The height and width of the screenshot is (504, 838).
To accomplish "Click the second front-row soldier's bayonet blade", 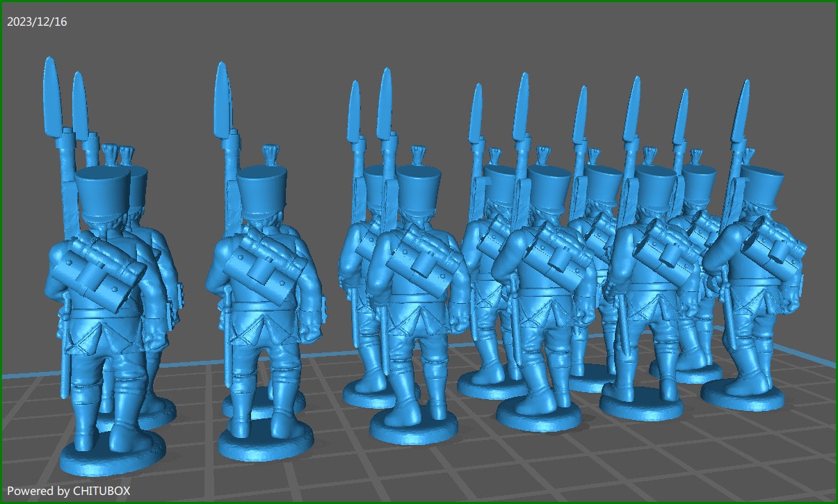I will click(x=223, y=97).
